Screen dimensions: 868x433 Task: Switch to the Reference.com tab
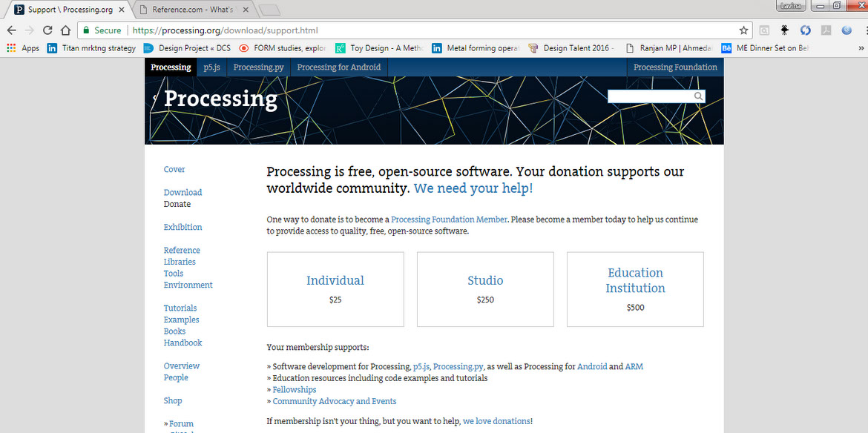[x=194, y=10]
